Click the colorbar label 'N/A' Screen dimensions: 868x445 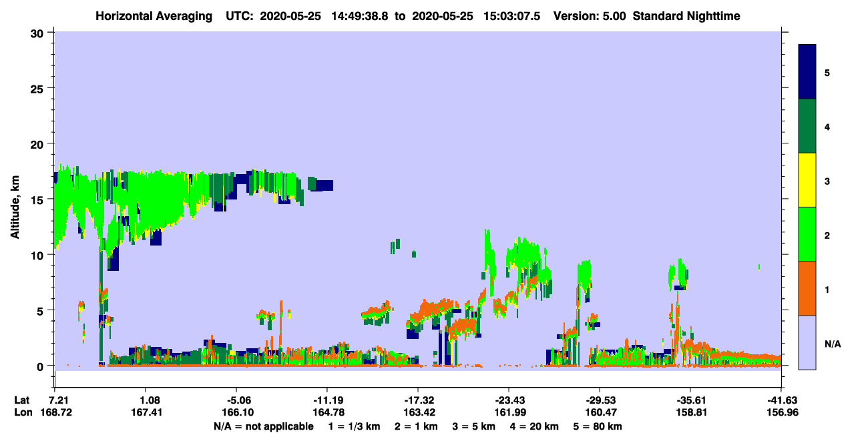point(833,344)
